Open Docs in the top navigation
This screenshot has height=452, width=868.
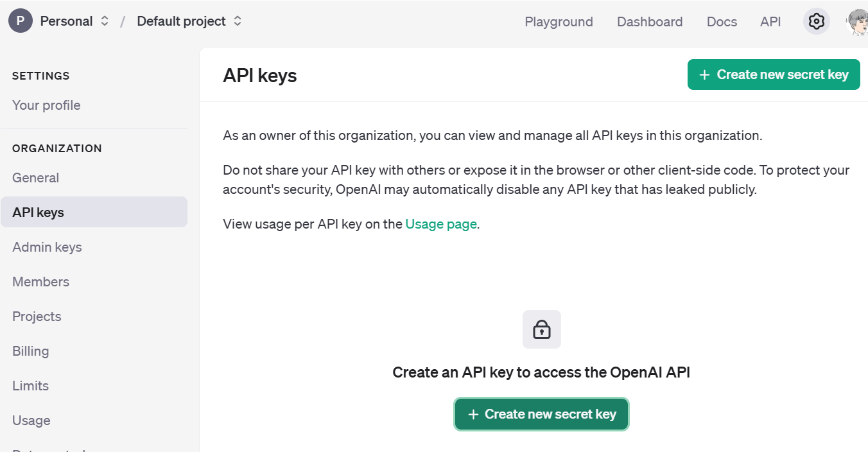coord(722,22)
